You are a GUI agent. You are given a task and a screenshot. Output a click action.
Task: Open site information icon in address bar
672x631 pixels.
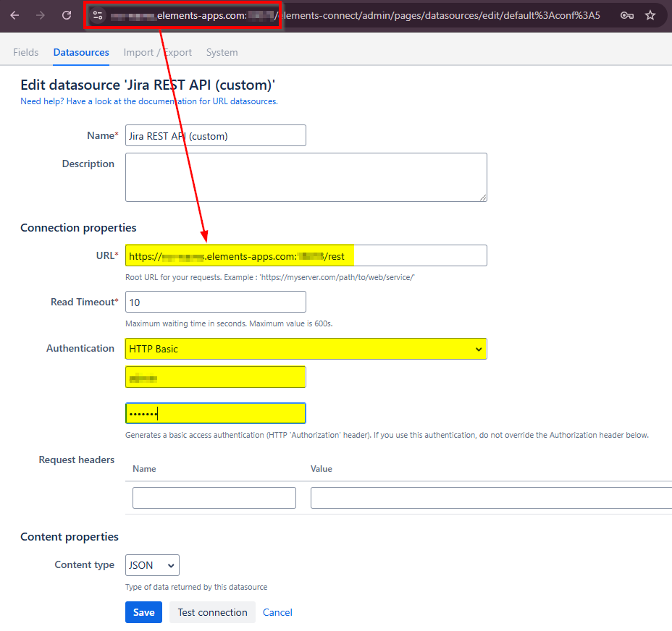pos(98,15)
